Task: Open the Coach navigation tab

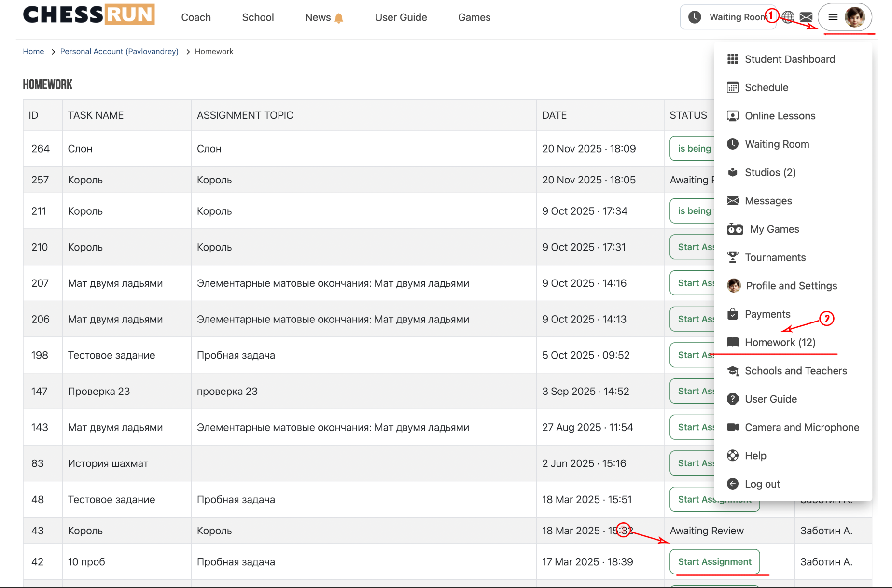Action: [x=196, y=17]
